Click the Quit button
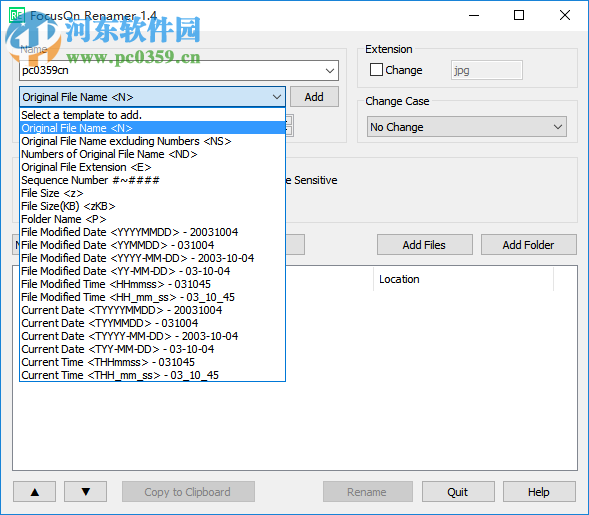589x515 pixels. click(458, 492)
